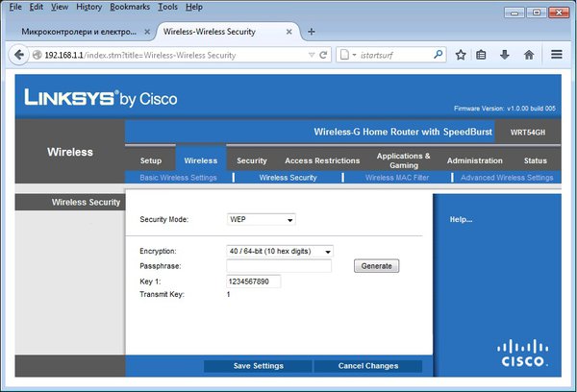Open the Firefox hamburger menu

click(557, 55)
